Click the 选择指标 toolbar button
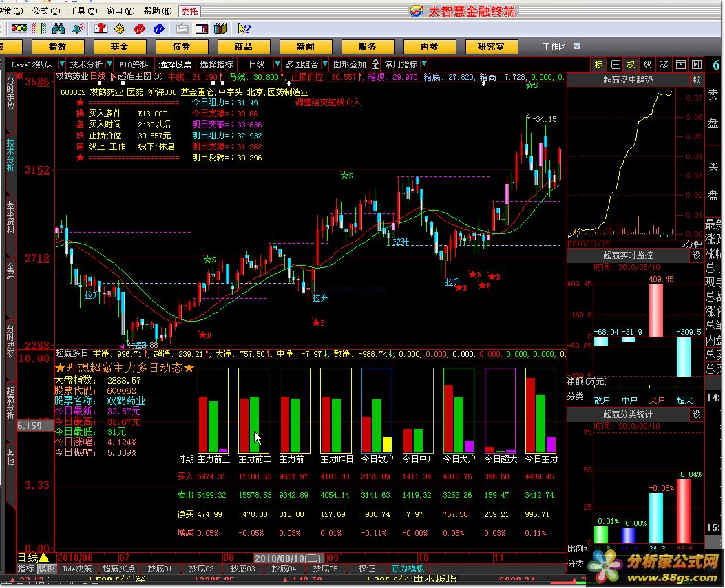Screen dimensions: 725x588 pos(216,64)
